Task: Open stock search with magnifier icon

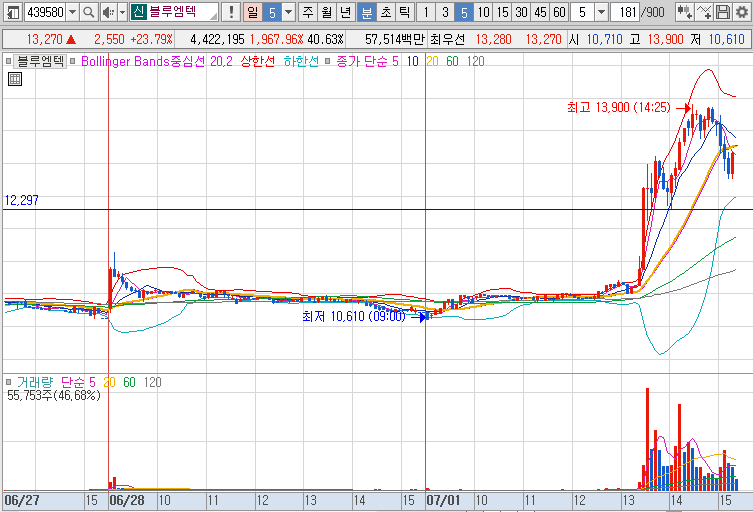Action: point(88,12)
